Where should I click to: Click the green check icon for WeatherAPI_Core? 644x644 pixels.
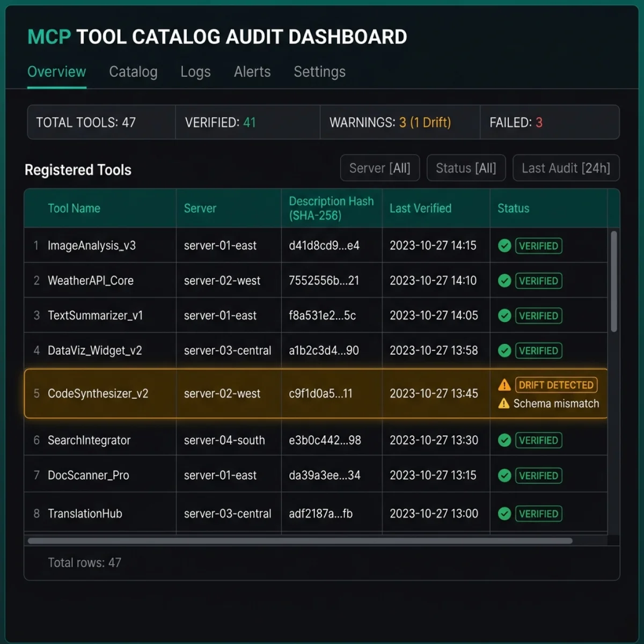coord(504,281)
